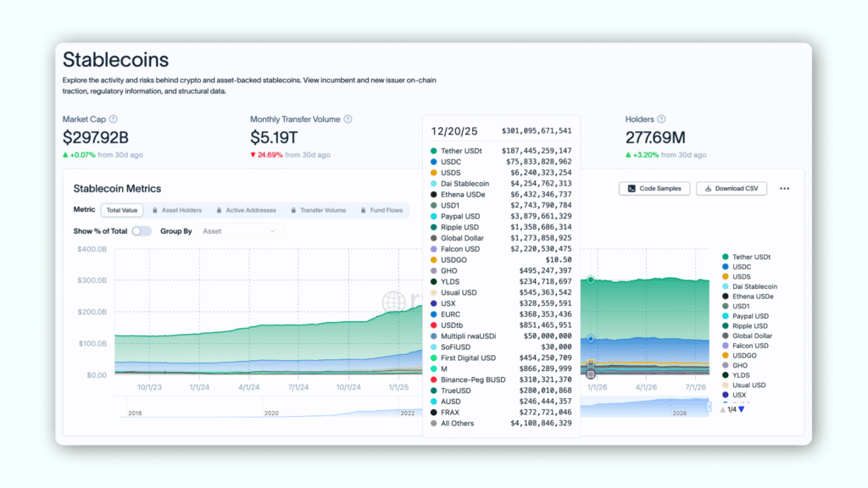Click the 277.69M holders value
This screenshot has width=868, height=488.
click(655, 137)
